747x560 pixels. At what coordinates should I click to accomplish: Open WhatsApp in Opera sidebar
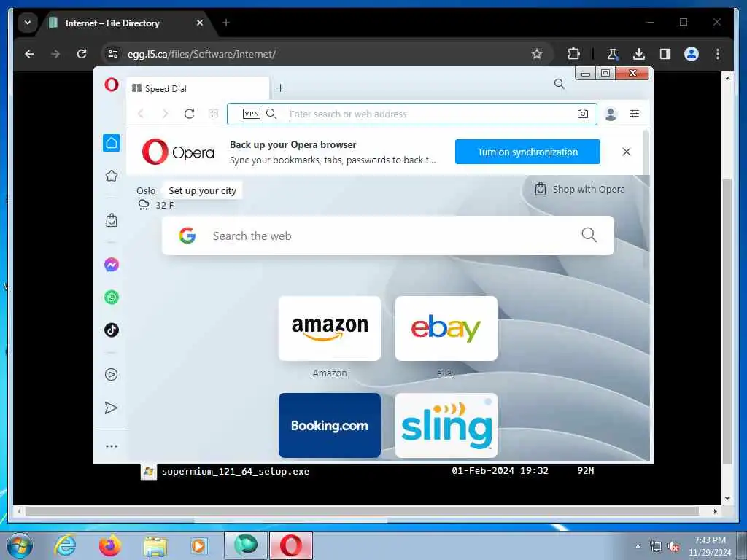(x=112, y=297)
